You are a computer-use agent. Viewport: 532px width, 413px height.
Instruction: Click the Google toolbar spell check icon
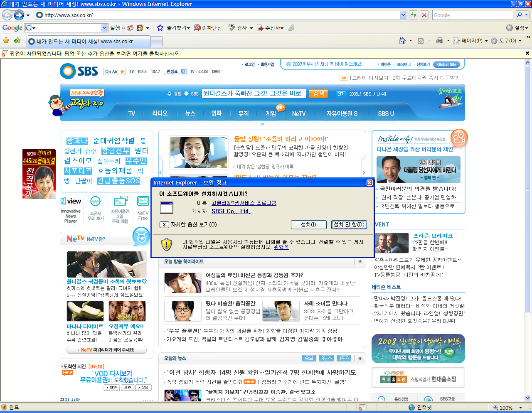coord(232,28)
